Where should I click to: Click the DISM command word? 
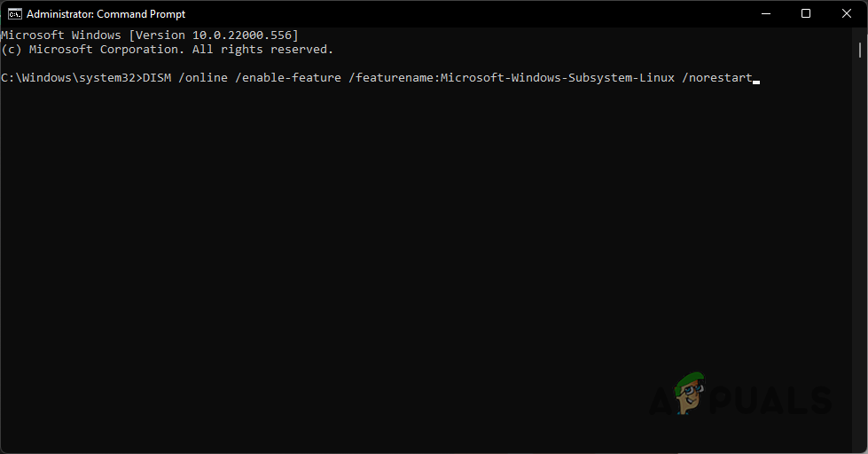[156, 78]
